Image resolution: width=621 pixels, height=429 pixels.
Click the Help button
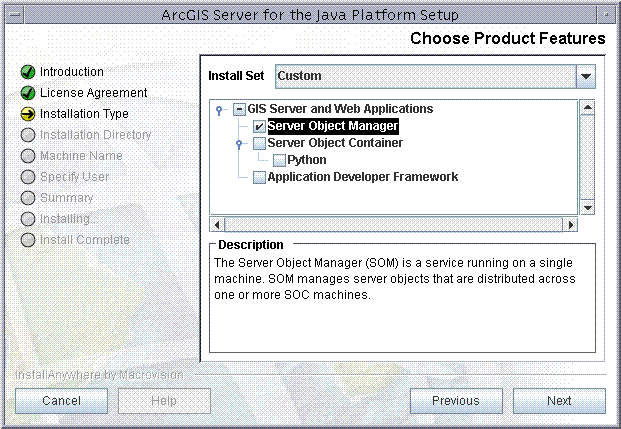click(x=164, y=401)
